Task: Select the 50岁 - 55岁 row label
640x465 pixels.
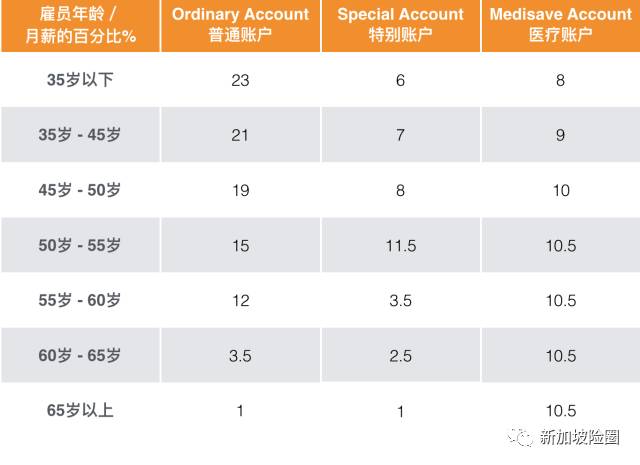Action: (x=80, y=245)
